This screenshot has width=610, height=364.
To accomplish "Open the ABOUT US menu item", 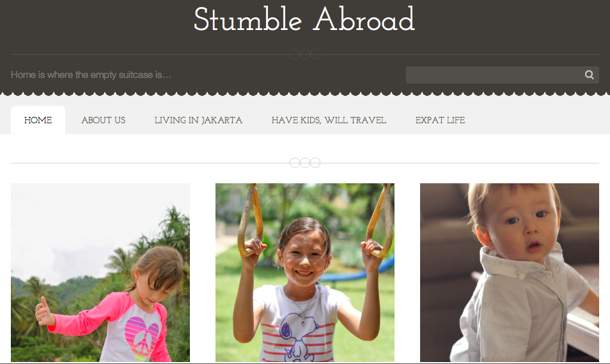I will [104, 120].
